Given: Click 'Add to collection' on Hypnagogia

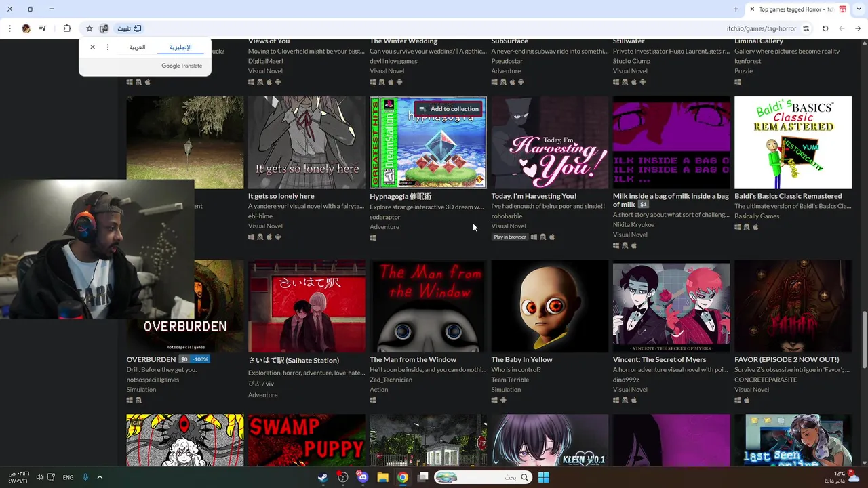Looking at the screenshot, I should tap(448, 109).
